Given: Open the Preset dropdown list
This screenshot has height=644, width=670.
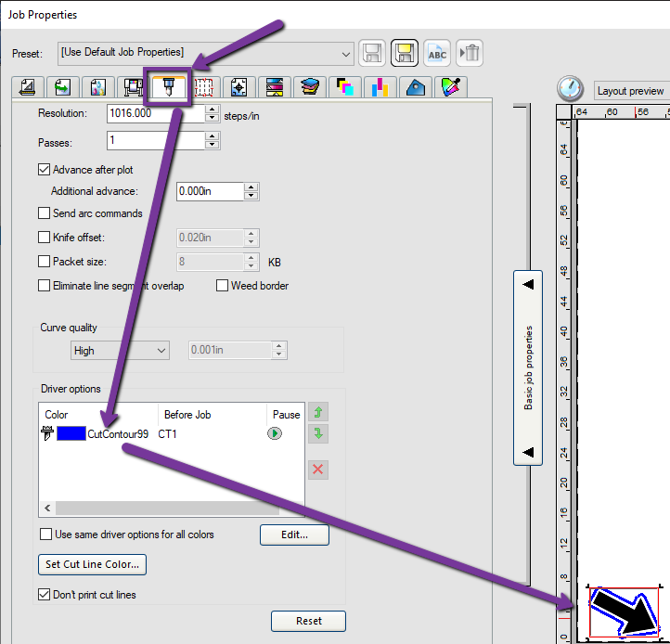Looking at the screenshot, I should point(346,52).
